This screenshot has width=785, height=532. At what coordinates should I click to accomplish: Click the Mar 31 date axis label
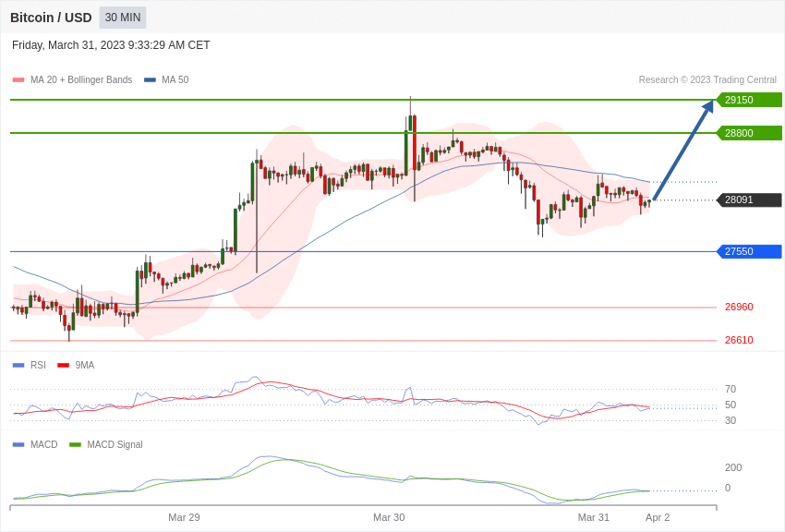pyautogui.click(x=594, y=517)
